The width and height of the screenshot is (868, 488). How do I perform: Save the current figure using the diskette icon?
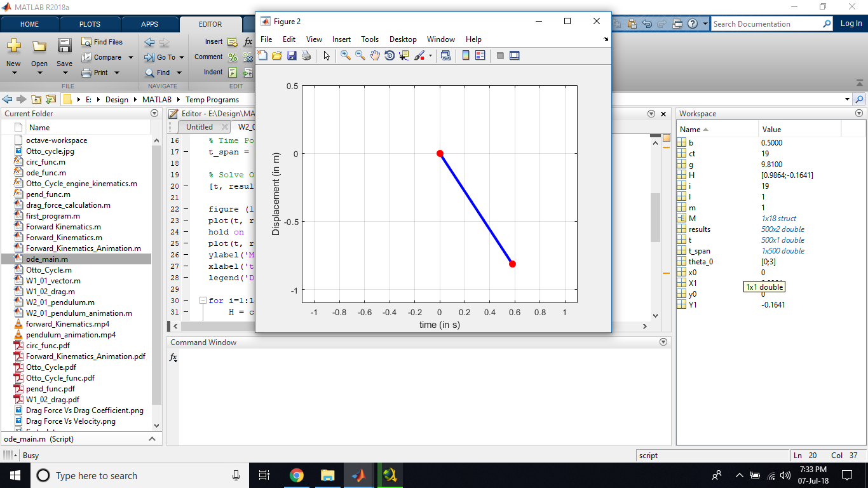292,55
